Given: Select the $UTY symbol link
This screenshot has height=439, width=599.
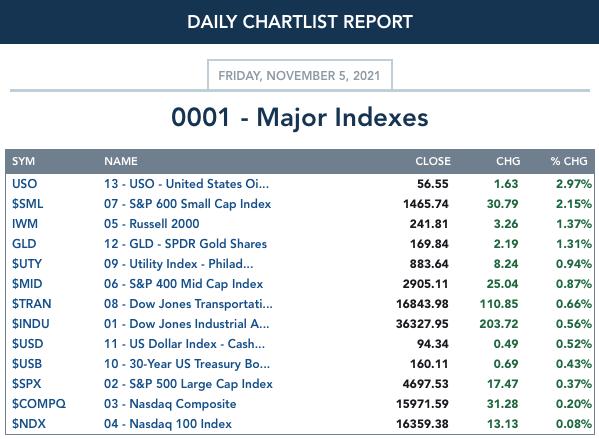Looking at the screenshot, I should (x=27, y=264).
